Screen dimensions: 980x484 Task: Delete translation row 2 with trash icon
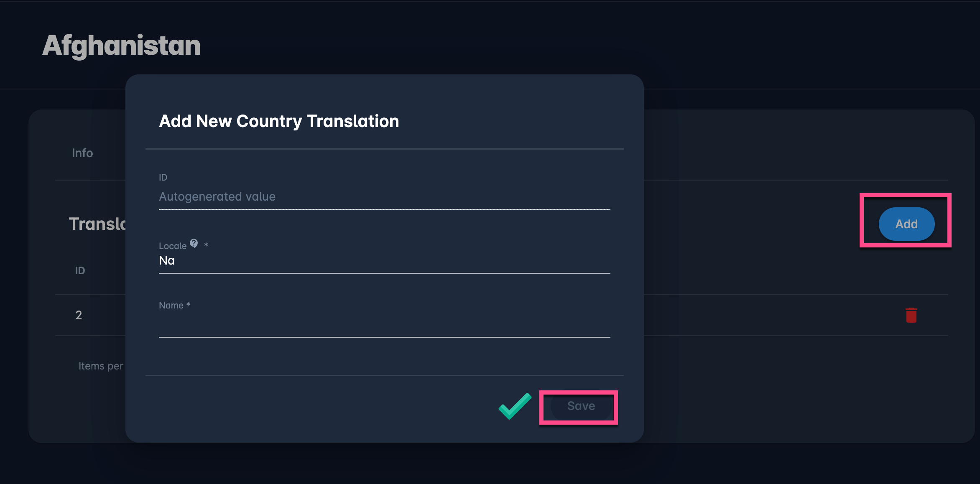[x=911, y=315]
